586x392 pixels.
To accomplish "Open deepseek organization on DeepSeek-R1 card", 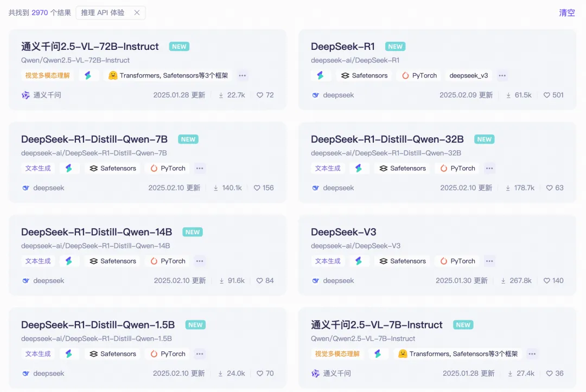I will (x=333, y=95).
